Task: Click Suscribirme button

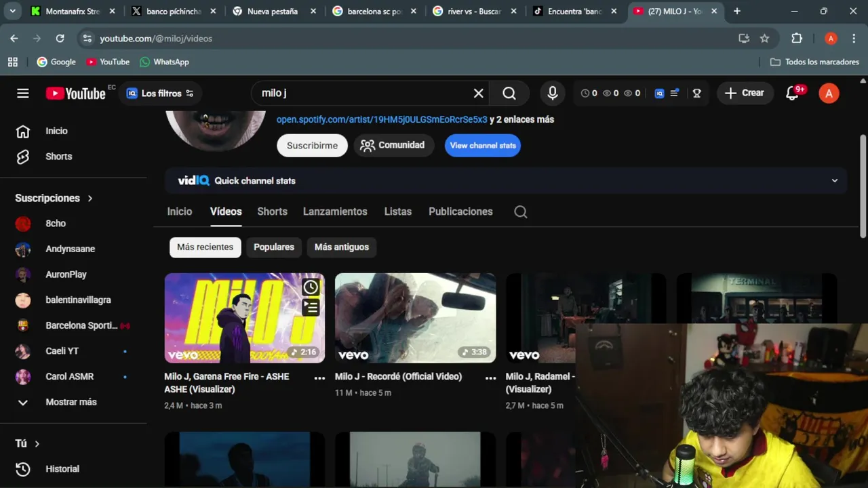Action: click(x=312, y=146)
